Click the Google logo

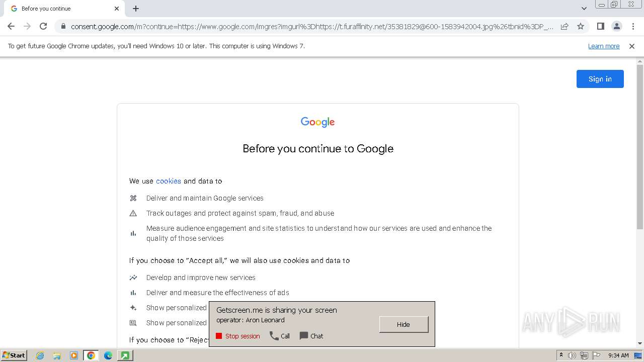pyautogui.click(x=317, y=122)
